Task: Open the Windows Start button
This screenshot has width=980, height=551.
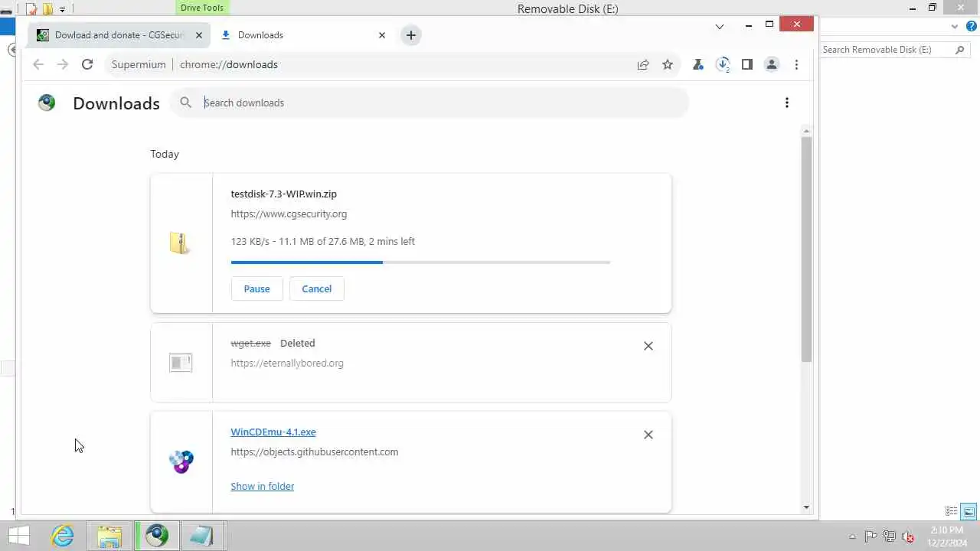Action: (19, 536)
